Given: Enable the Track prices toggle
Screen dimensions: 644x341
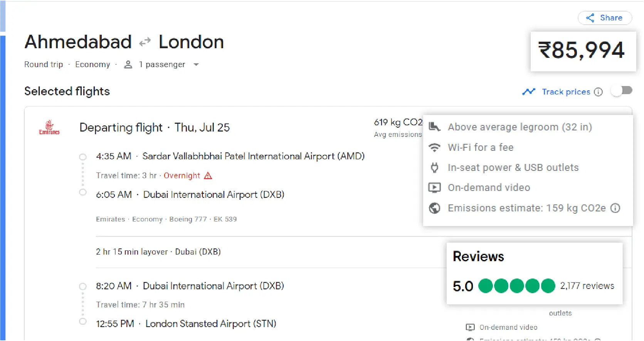Looking at the screenshot, I should tap(621, 90).
